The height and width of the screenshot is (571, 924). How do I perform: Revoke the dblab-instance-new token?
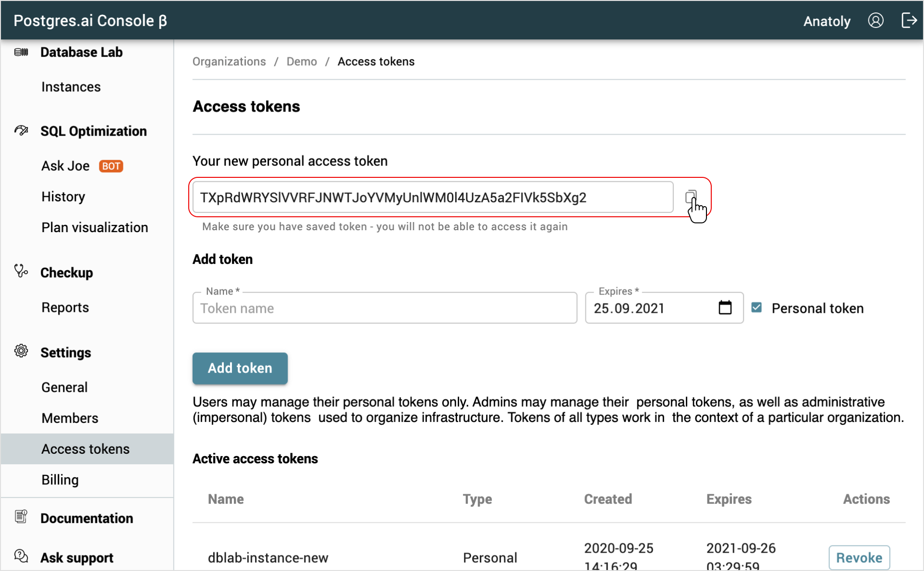pyautogui.click(x=859, y=558)
